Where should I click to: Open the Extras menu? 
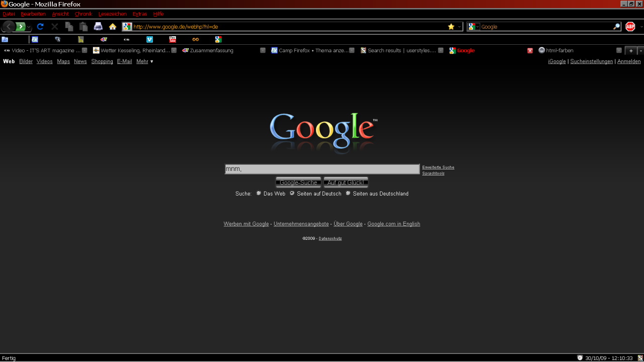click(140, 14)
